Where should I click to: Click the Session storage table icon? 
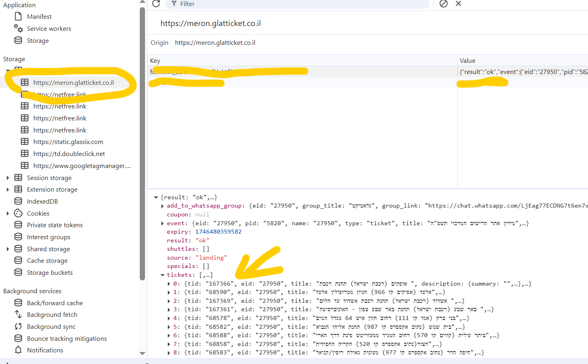[x=18, y=178]
